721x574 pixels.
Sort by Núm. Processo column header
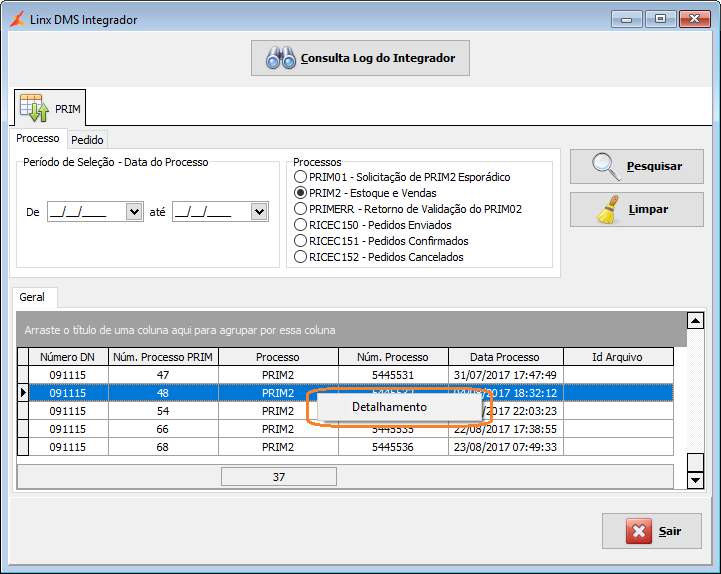point(393,357)
